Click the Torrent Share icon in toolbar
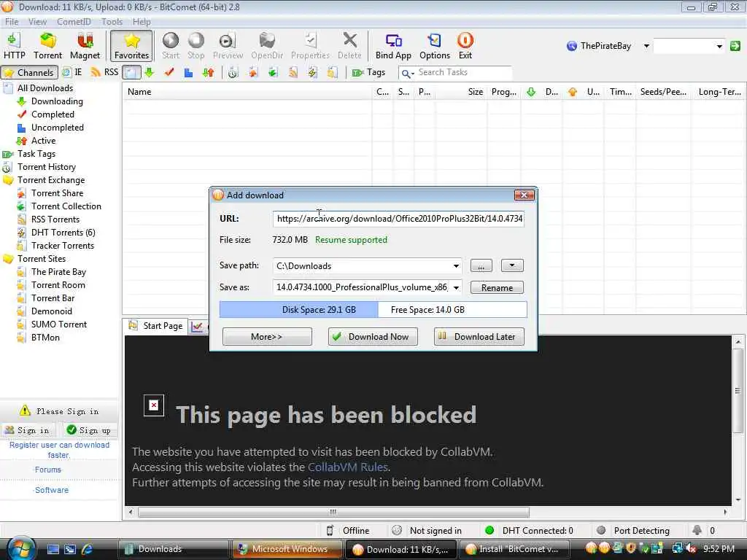Image resolution: width=747 pixels, height=560 pixels. tap(253, 72)
